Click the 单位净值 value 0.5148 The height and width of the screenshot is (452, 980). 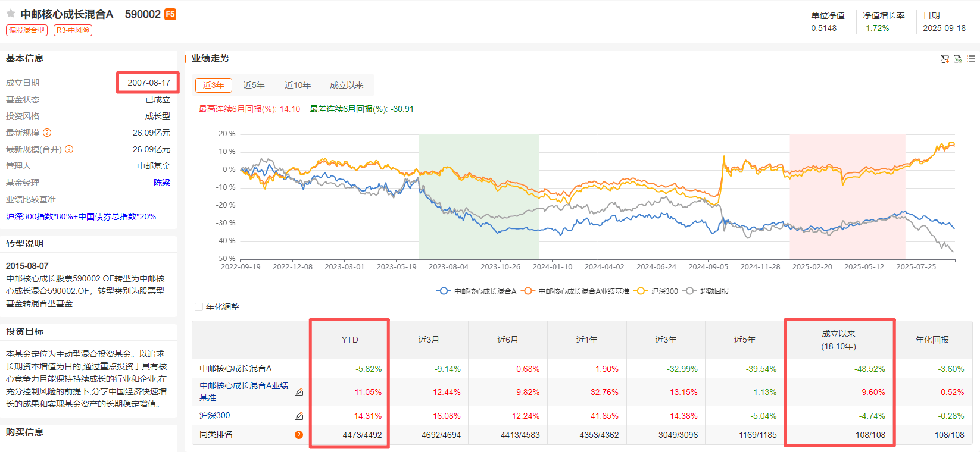[823, 28]
